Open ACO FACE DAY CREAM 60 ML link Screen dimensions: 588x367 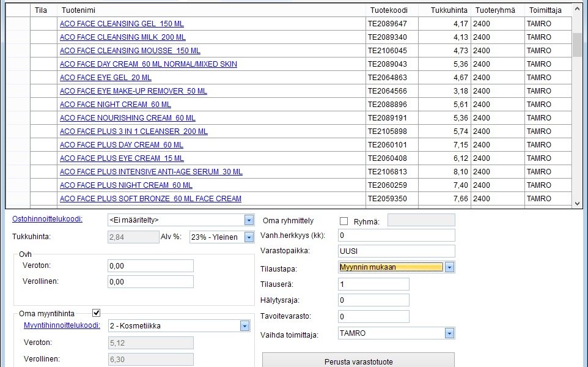click(148, 64)
